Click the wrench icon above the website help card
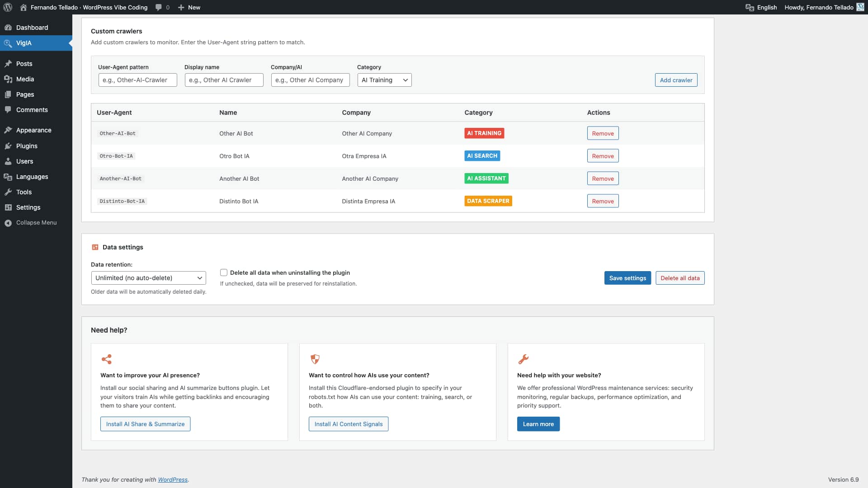This screenshot has height=488, width=868. click(523, 359)
